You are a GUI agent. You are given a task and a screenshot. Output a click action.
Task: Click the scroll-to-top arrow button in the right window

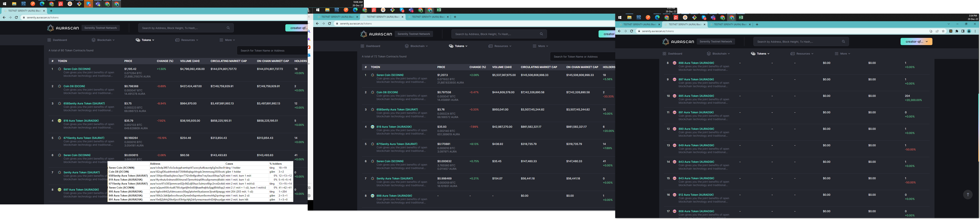[x=968, y=194]
